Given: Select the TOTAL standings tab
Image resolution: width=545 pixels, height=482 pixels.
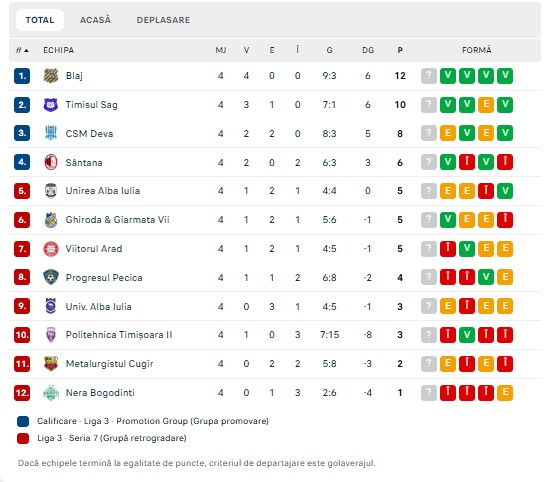Looking at the screenshot, I should tap(40, 20).
